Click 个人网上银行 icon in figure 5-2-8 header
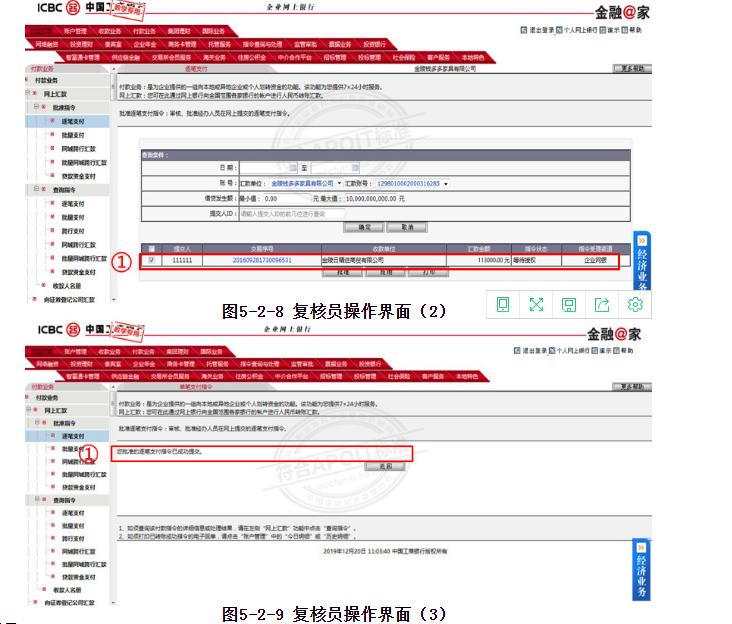Viewport: 732px width, 624px height. [x=559, y=30]
